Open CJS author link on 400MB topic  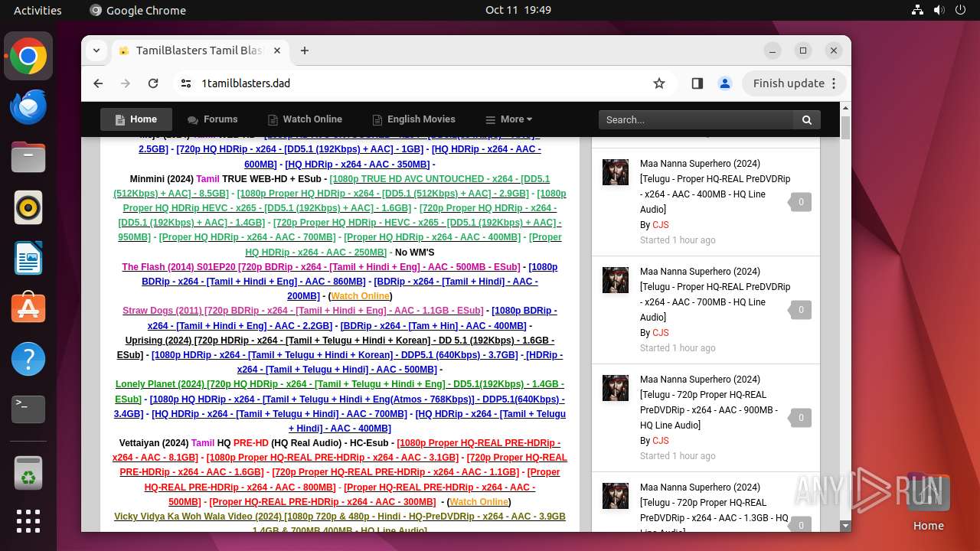pyautogui.click(x=661, y=225)
